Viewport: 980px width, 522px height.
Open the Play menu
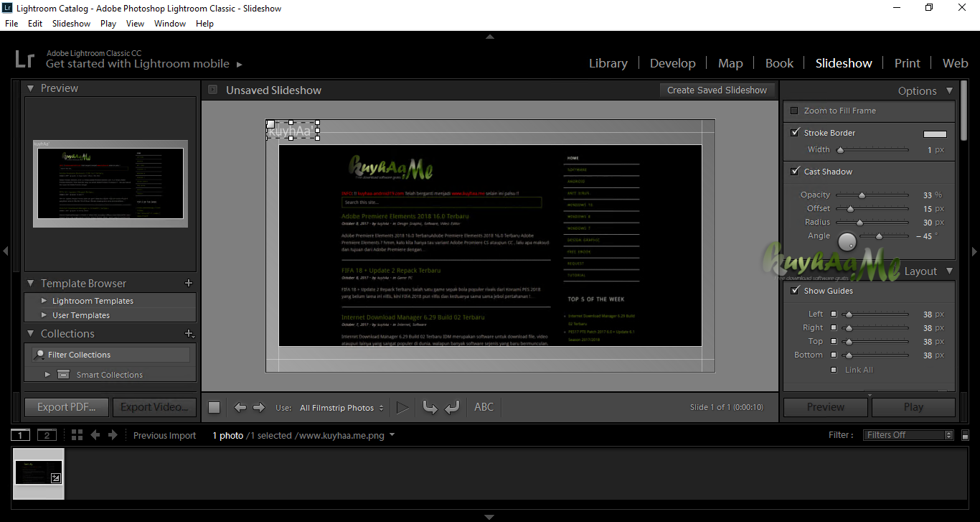108,23
